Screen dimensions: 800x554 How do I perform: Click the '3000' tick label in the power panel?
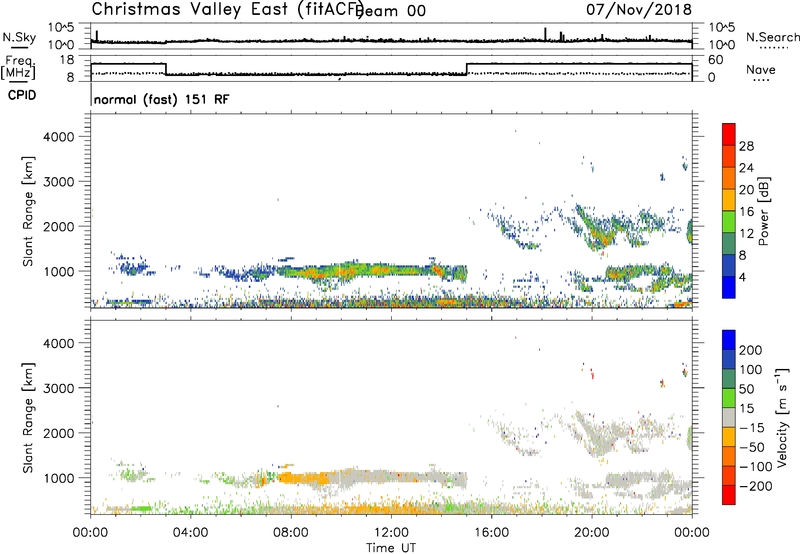(58, 182)
